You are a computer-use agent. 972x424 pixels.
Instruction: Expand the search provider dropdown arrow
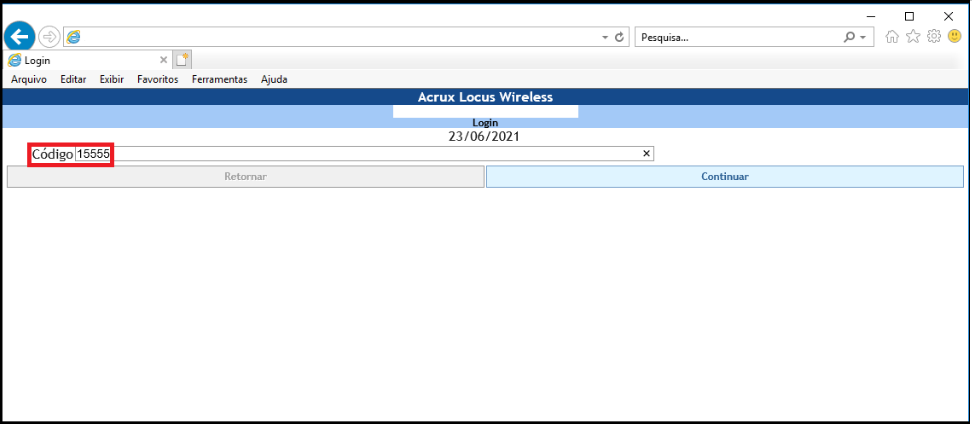(x=862, y=38)
